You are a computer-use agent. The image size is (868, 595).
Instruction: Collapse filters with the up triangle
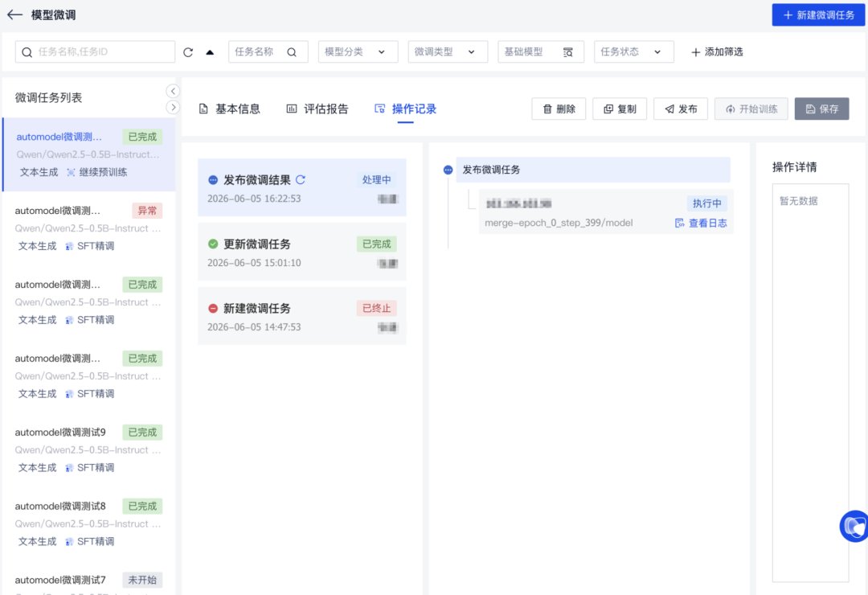pos(210,52)
